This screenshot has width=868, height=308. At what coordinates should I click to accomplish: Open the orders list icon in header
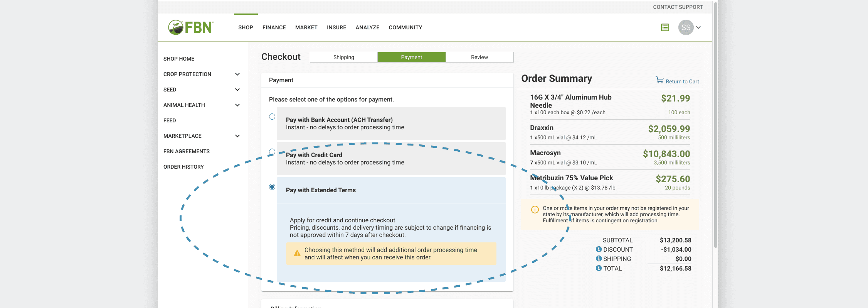tap(665, 27)
